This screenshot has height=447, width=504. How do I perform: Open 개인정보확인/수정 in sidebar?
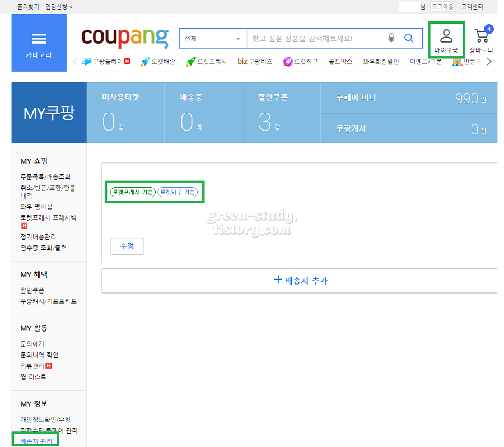(x=45, y=420)
